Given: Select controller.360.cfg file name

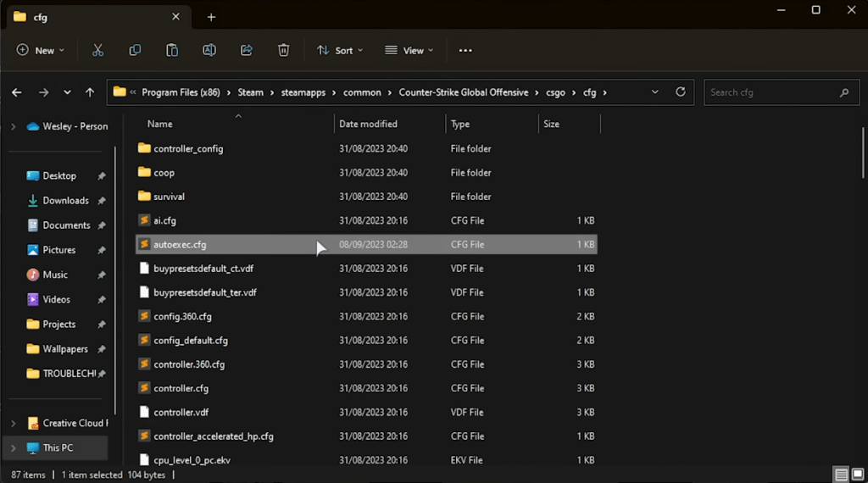Looking at the screenshot, I should 189,364.
